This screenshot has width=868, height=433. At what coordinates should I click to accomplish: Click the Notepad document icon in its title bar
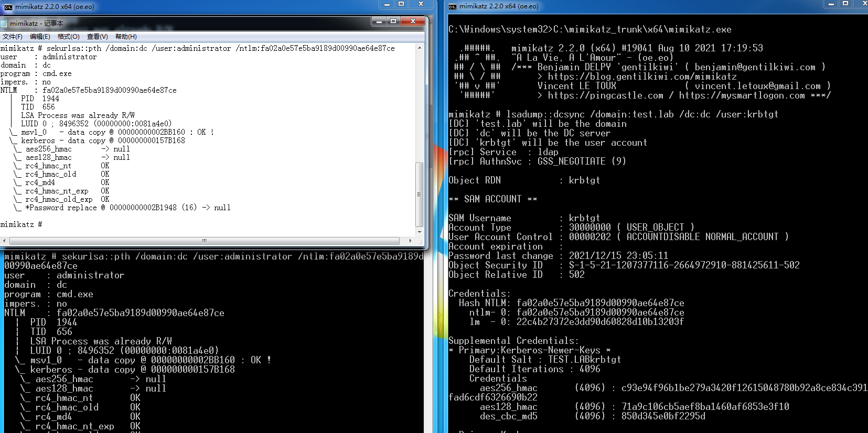(4, 24)
